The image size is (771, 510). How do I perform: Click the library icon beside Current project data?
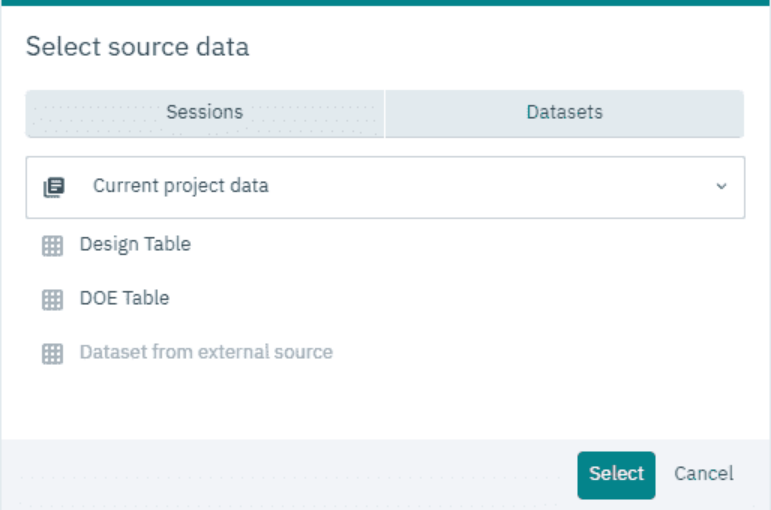(x=54, y=187)
